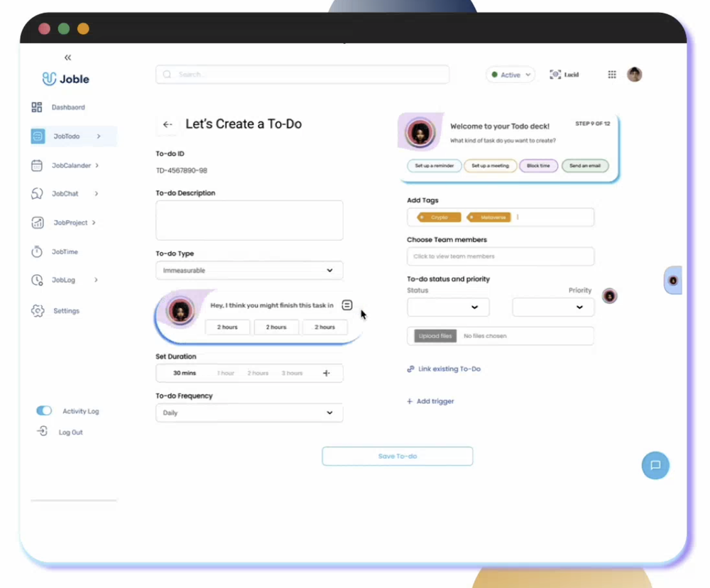Open the Priority dropdown
This screenshot has width=710, height=588.
tap(553, 307)
